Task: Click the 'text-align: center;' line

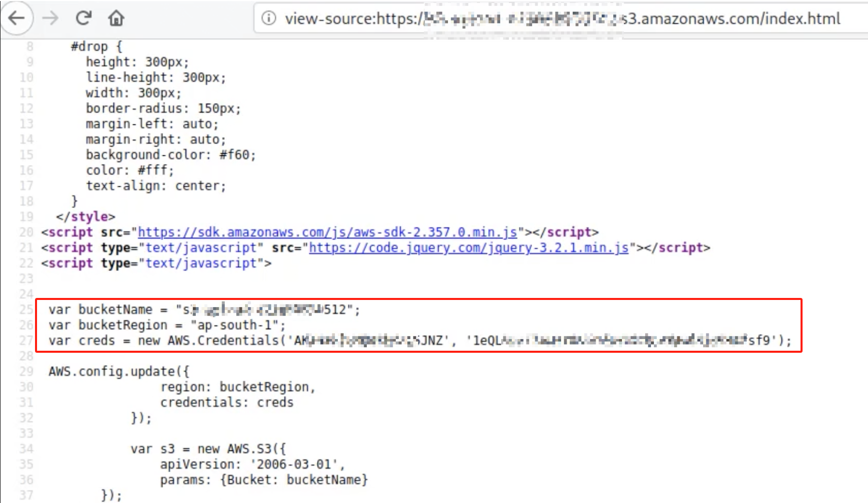Action: tap(156, 186)
